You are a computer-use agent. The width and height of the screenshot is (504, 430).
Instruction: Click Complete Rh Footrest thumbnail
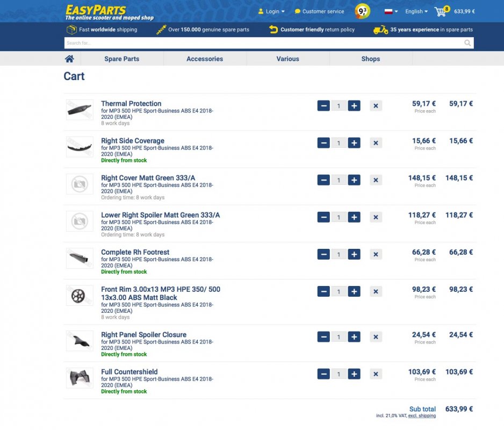point(80,258)
